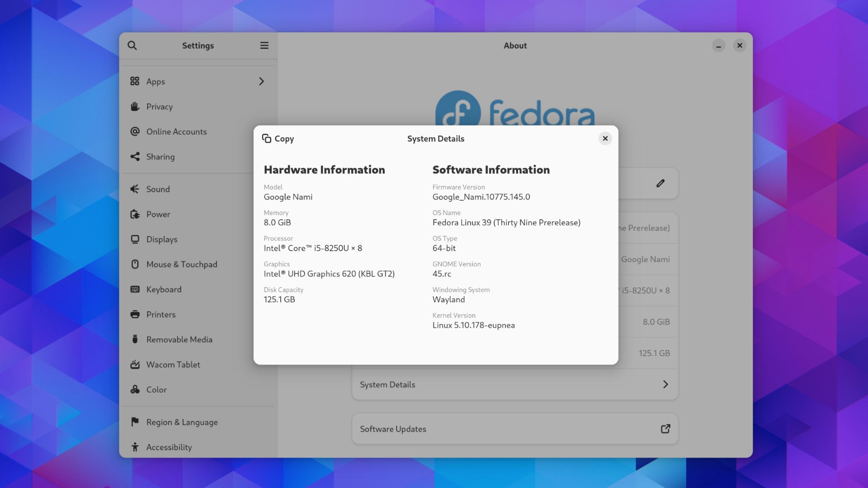The image size is (868, 488).
Task: Click the Copy icon in System Details
Action: (267, 139)
